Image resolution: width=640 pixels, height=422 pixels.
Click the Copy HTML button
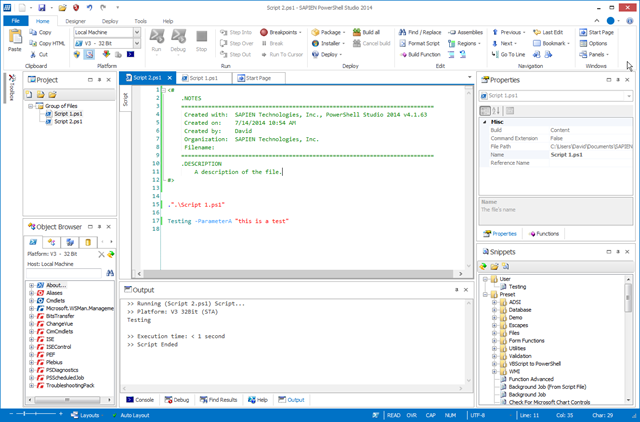pos(47,43)
